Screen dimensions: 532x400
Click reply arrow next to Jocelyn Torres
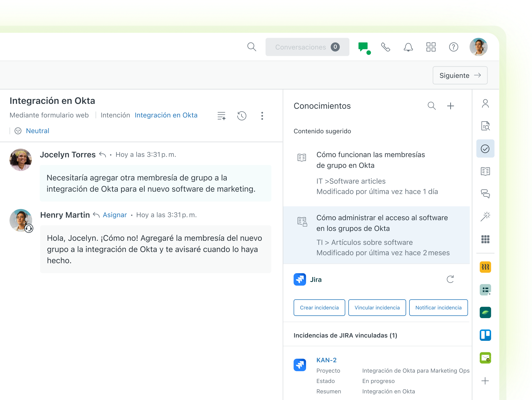tap(102, 155)
